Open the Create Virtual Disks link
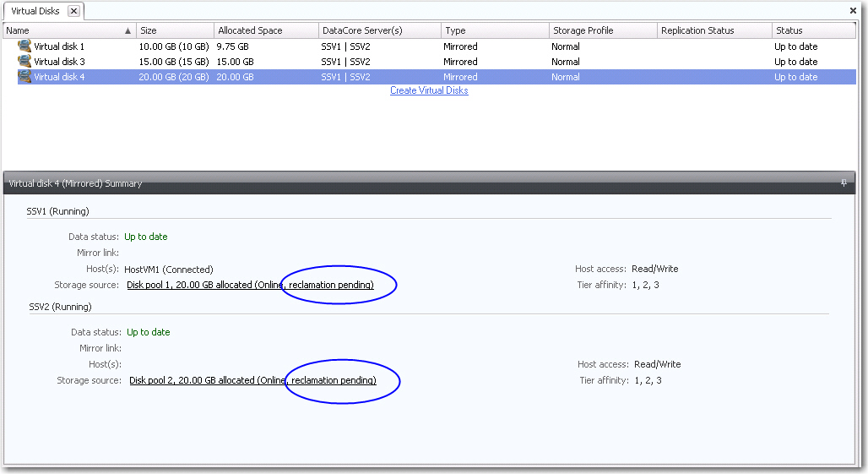The width and height of the screenshot is (868, 474). tap(429, 90)
